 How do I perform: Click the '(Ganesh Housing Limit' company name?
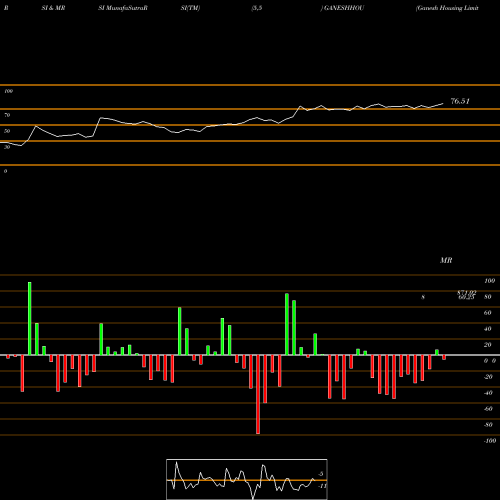point(447,8)
